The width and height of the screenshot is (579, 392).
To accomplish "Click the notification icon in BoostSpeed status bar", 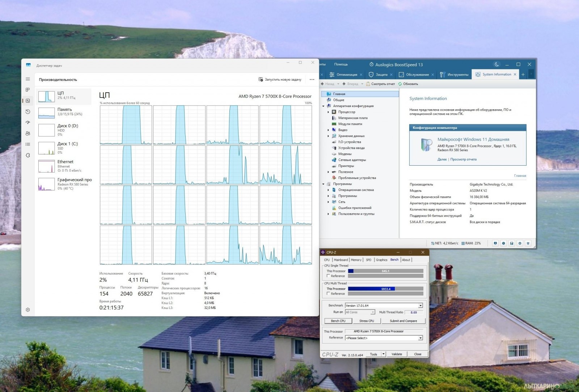I will pos(495,243).
